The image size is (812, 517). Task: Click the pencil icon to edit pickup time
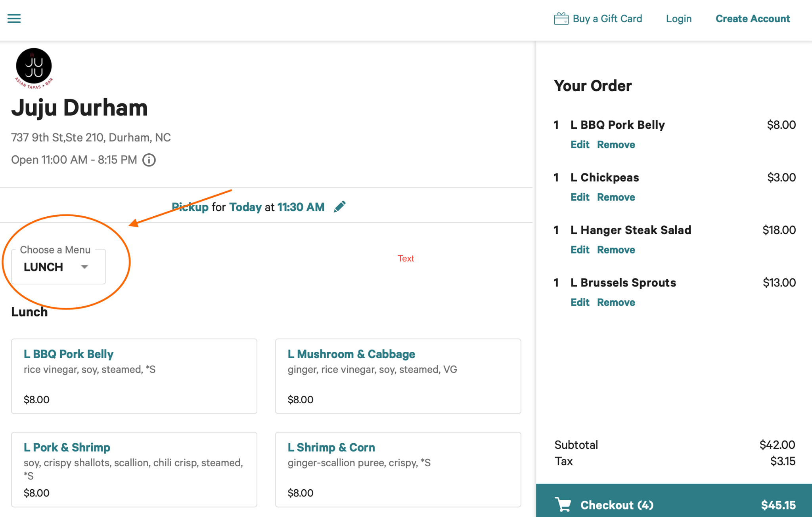click(x=339, y=207)
